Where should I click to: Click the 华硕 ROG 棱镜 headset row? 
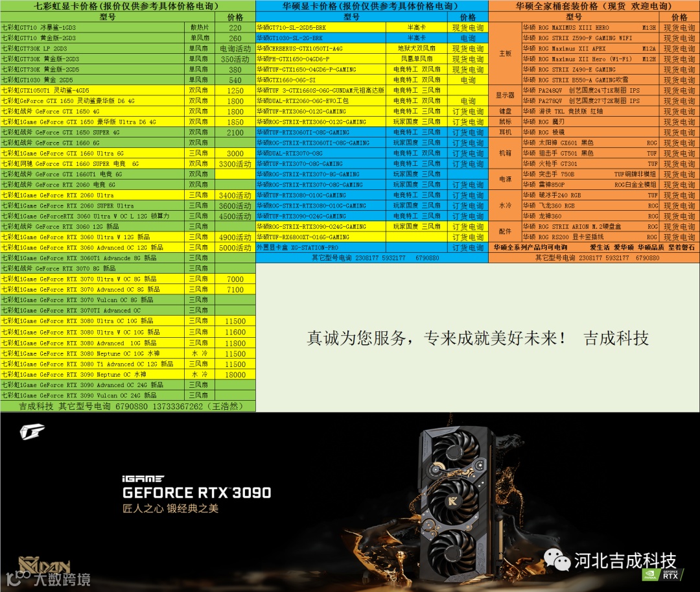point(611,132)
